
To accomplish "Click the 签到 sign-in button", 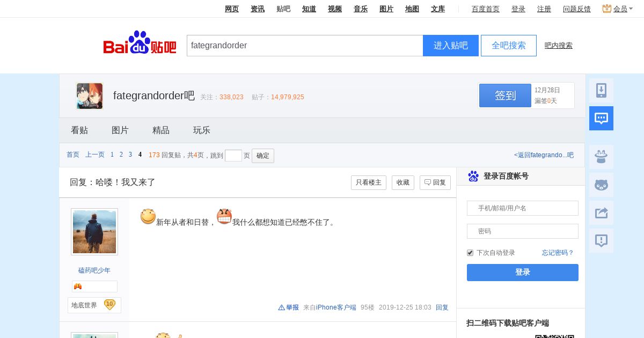I will point(505,95).
